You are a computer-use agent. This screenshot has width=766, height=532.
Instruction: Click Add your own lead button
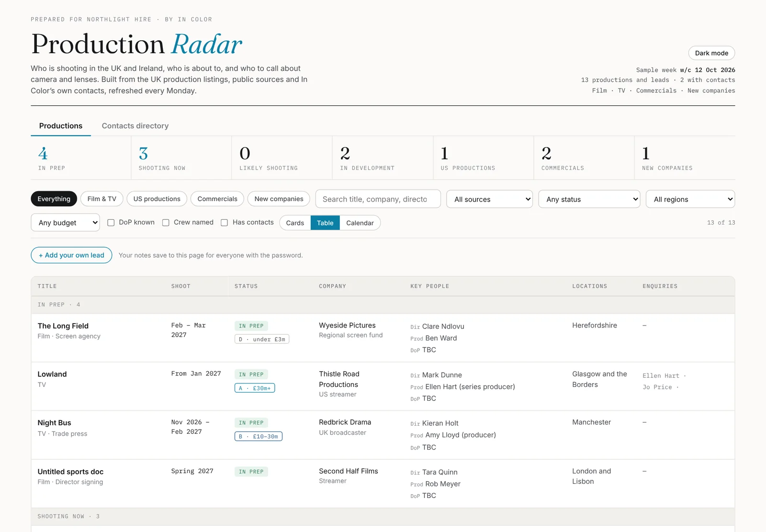click(x=71, y=255)
